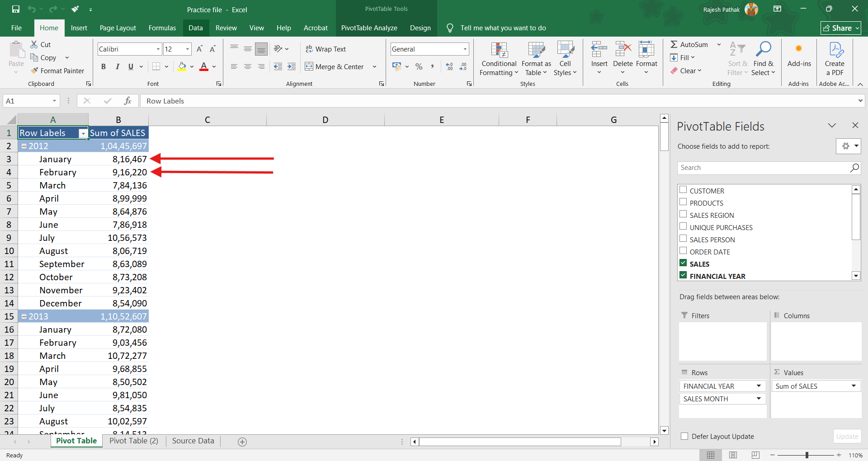Click the Create a PDF icon
The image size is (868, 461).
pyautogui.click(x=835, y=50)
